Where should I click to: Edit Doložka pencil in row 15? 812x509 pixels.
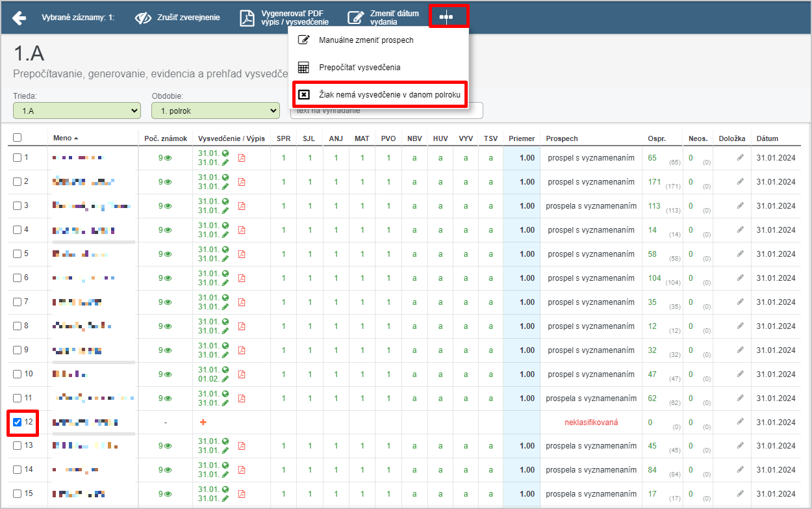pyautogui.click(x=740, y=494)
